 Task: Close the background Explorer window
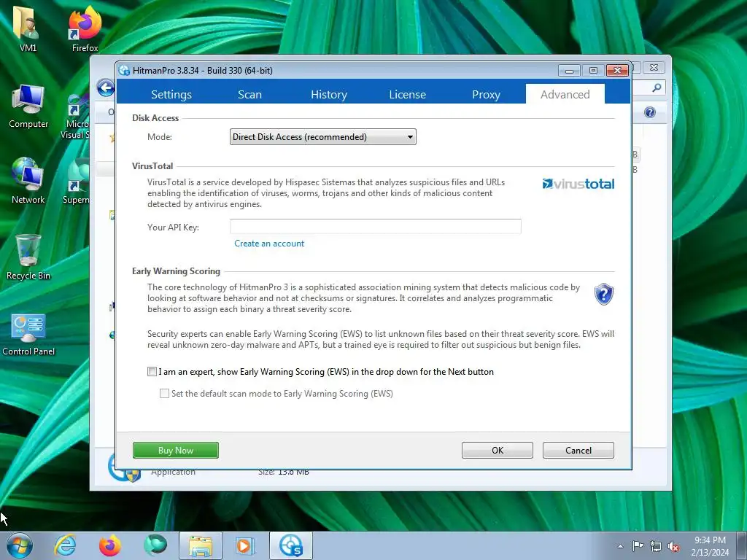coord(654,68)
